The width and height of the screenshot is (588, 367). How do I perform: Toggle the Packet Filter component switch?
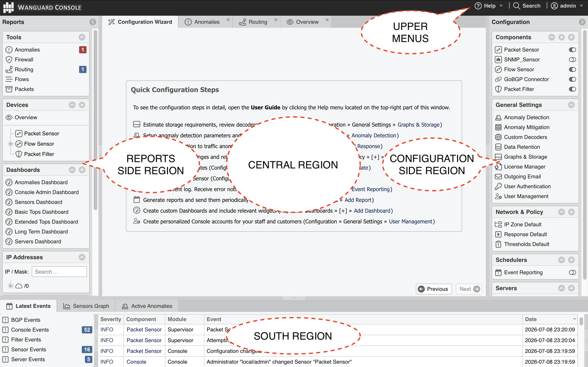573,89
